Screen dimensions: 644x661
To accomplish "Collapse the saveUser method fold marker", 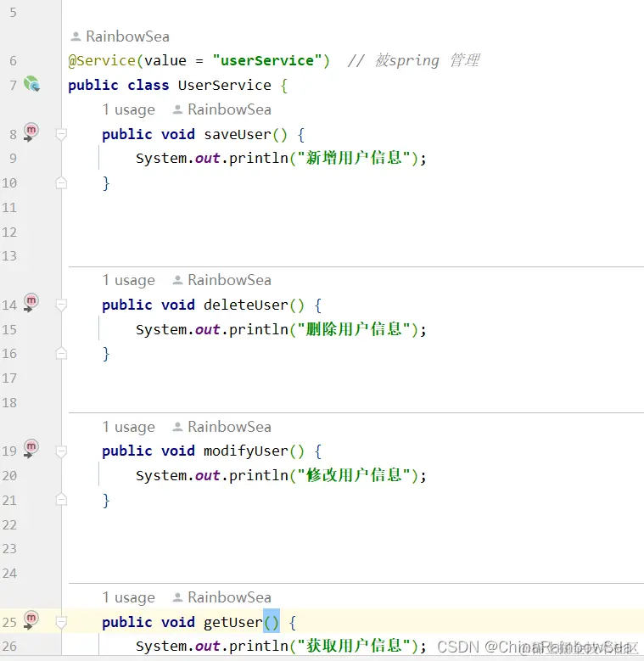I will (x=61, y=135).
